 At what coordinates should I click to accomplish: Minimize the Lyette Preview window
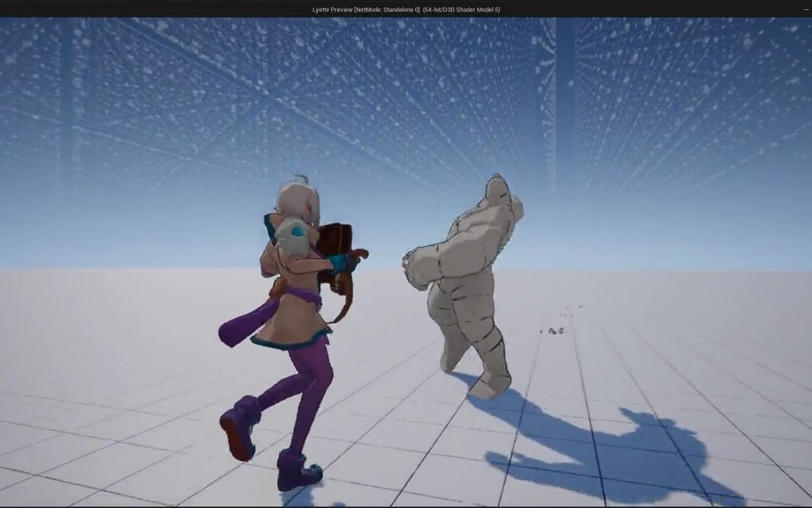click(806, 9)
